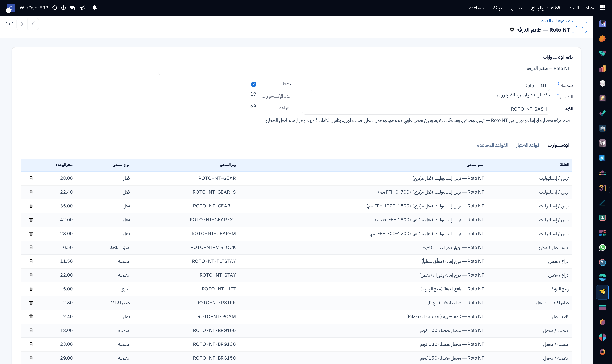Click the جديد new button

tap(579, 27)
